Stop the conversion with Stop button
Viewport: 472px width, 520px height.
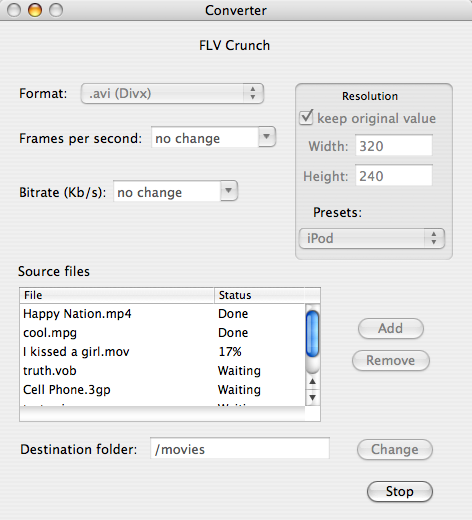click(400, 491)
